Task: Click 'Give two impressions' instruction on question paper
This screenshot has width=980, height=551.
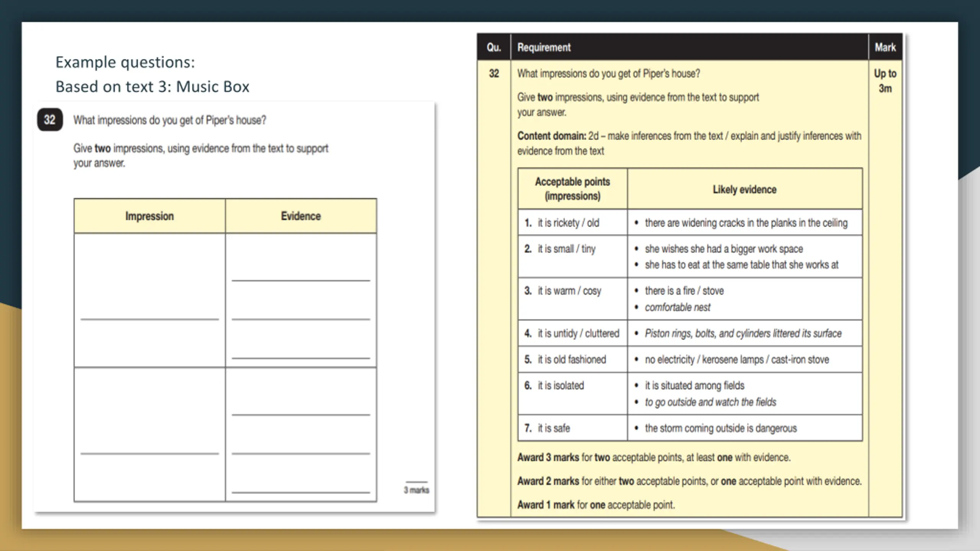Action: [x=201, y=156]
